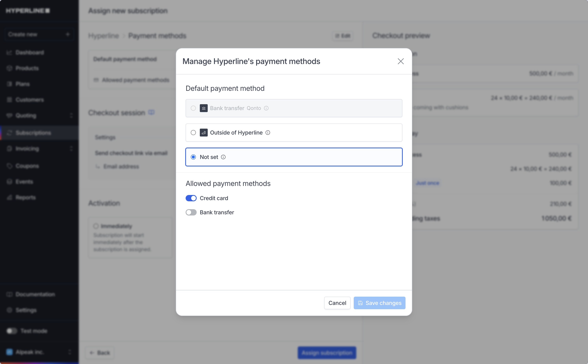Click info icon beside Outside of Hyperline
588x364 pixels.
click(268, 133)
